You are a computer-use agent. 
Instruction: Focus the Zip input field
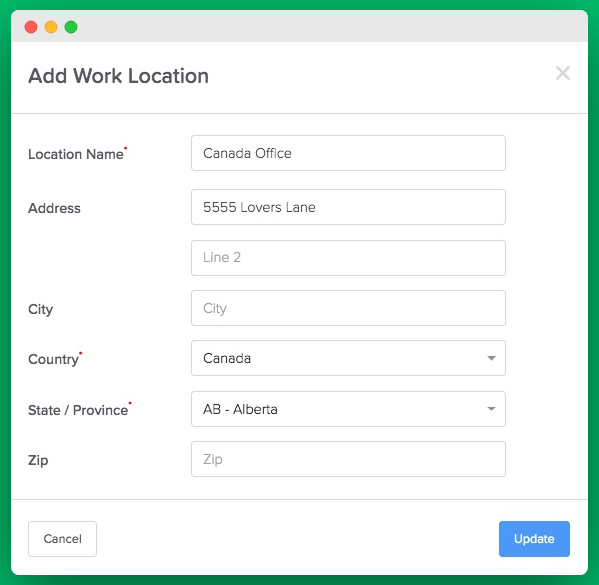pyautogui.click(x=348, y=459)
